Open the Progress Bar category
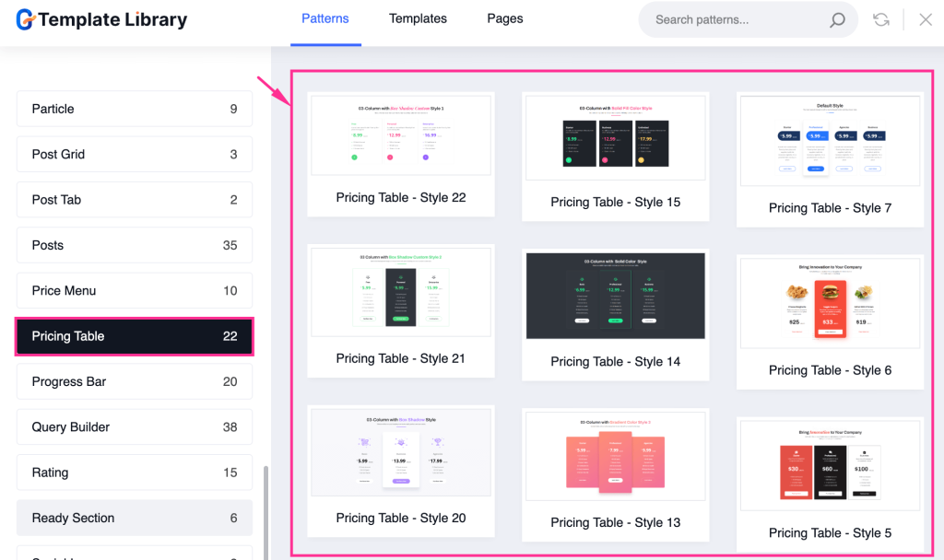The image size is (944, 560). (x=135, y=381)
